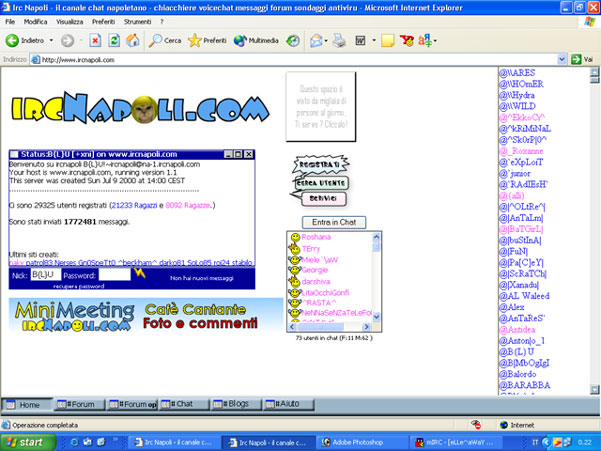Click the Cerca Utente bubble button
601x451 pixels.
pos(320,183)
